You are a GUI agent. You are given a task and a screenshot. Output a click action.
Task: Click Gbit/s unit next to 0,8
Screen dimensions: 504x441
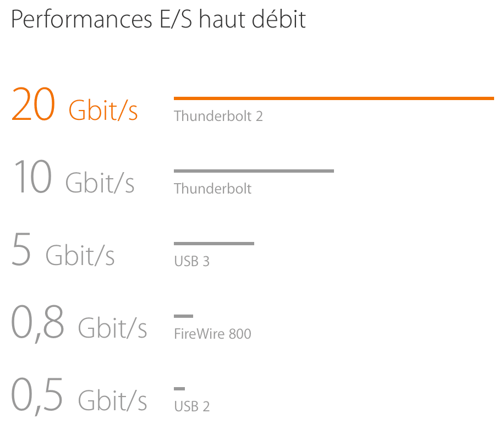tap(112, 328)
